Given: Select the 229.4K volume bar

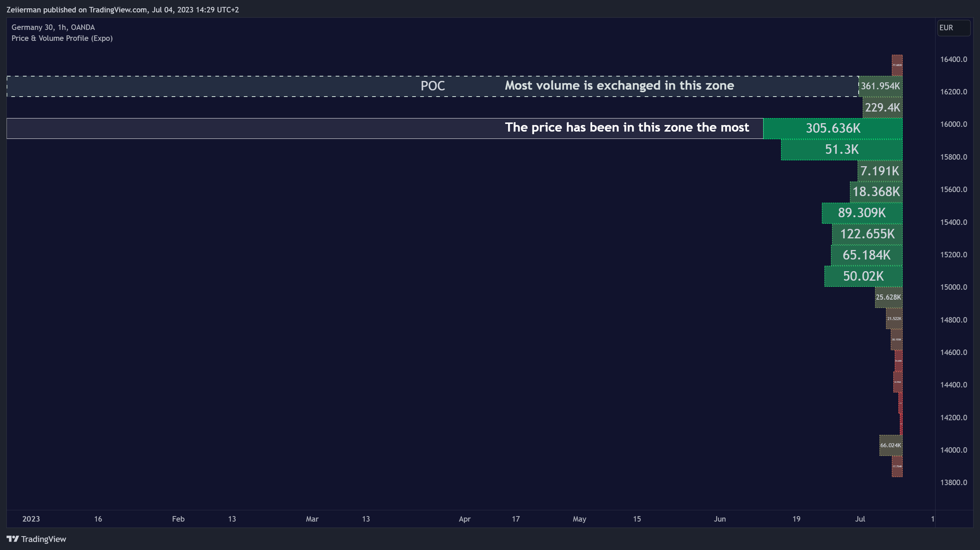Looking at the screenshot, I should (x=882, y=108).
